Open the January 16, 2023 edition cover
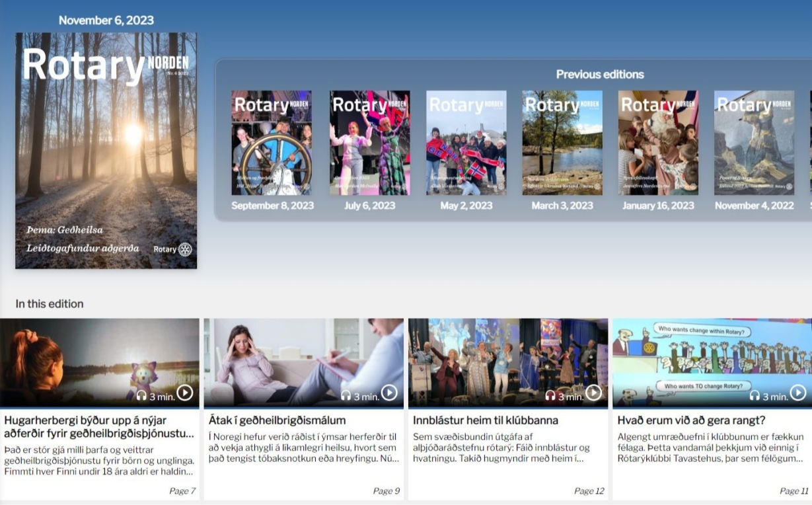Image resolution: width=812 pixels, height=505 pixels. (x=658, y=143)
